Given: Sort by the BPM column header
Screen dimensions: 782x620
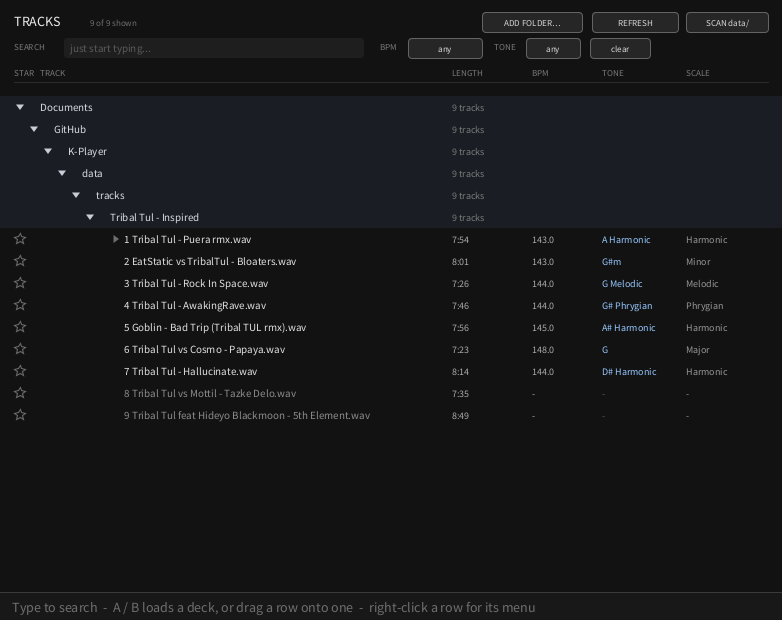Looking at the screenshot, I should click(540, 73).
